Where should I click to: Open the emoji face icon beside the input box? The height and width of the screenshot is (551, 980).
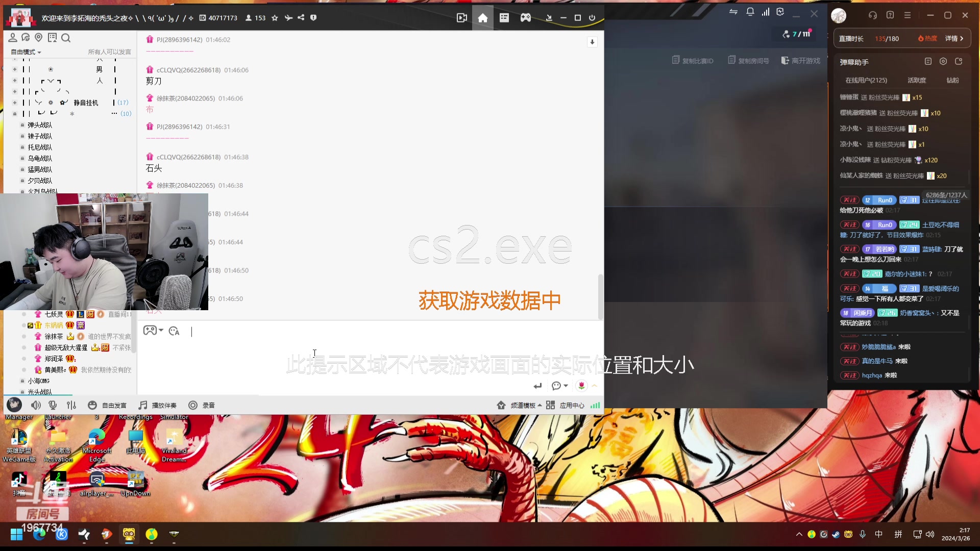coord(174,331)
